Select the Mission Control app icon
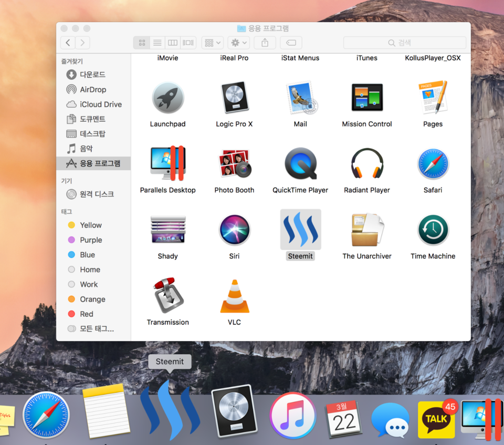Screen dimensions: 504x445 (x=367, y=97)
